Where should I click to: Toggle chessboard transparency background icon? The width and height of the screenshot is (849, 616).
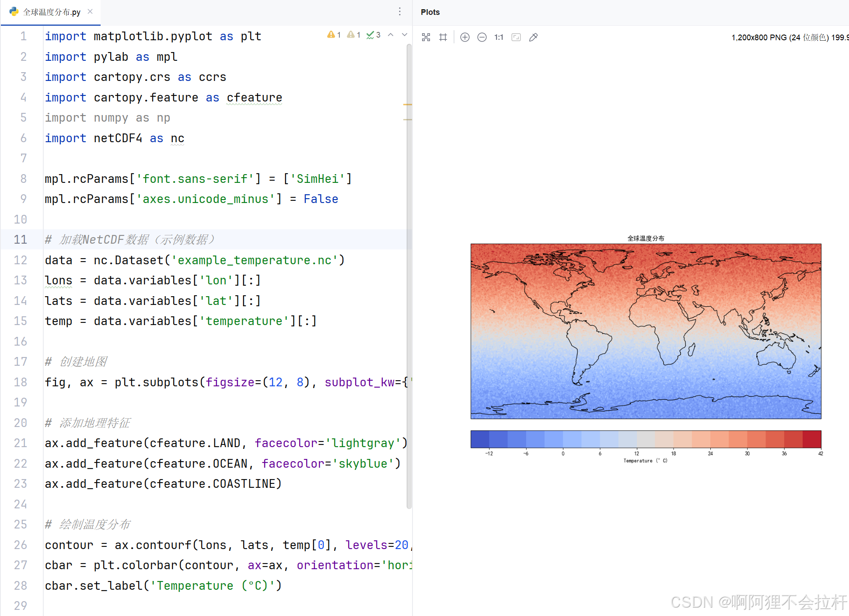click(x=426, y=37)
